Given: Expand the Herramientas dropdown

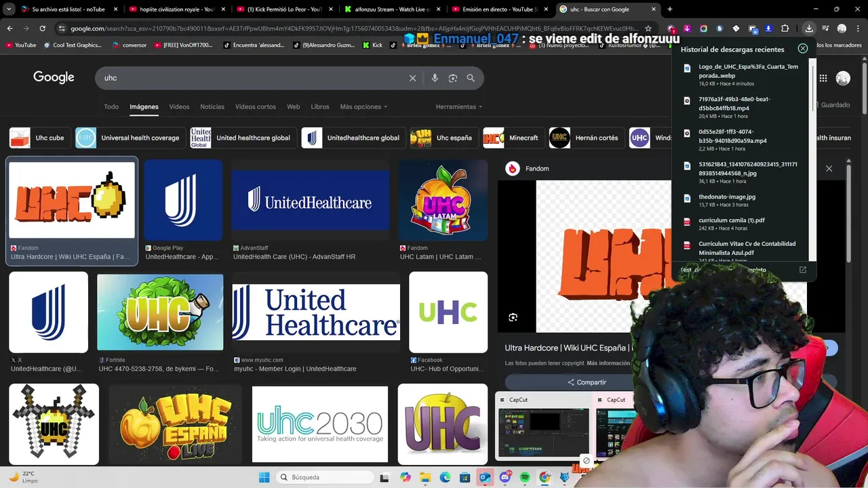Looking at the screenshot, I should point(459,106).
